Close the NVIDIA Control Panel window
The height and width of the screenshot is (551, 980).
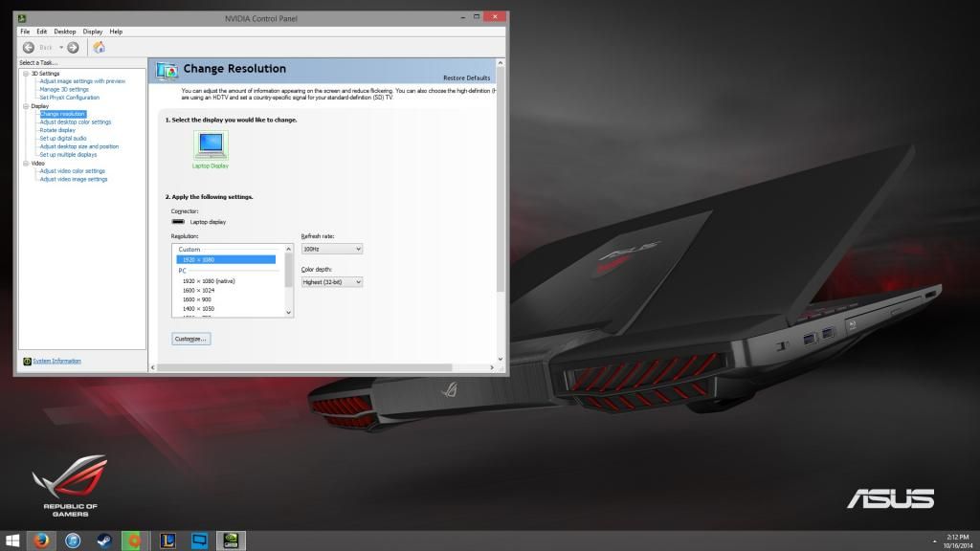click(495, 17)
